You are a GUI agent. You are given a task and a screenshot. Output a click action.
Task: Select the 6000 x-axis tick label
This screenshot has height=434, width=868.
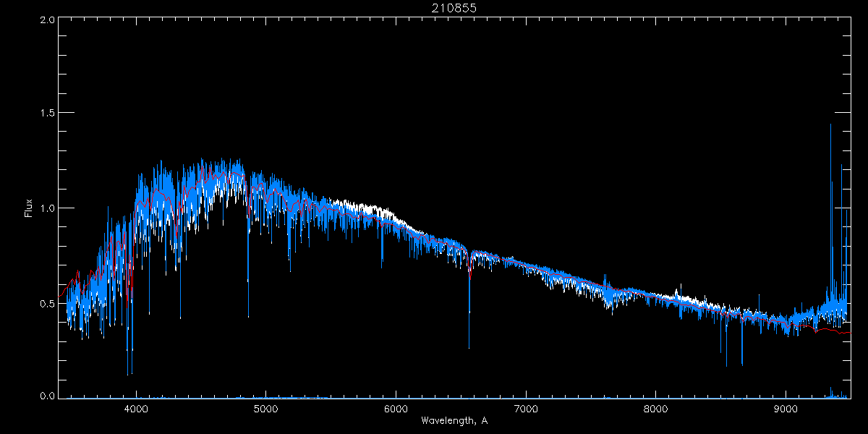click(396, 408)
